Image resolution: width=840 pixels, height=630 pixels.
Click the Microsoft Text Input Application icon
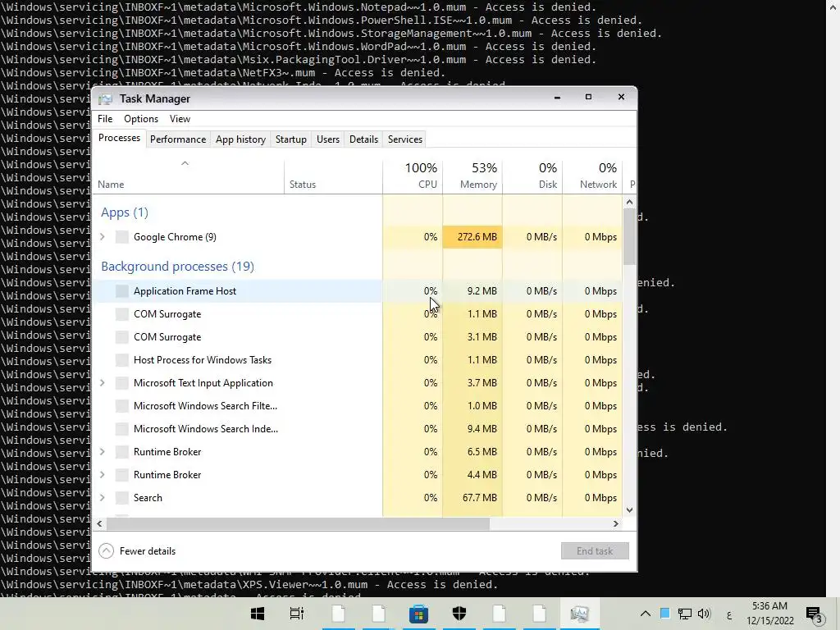122,383
